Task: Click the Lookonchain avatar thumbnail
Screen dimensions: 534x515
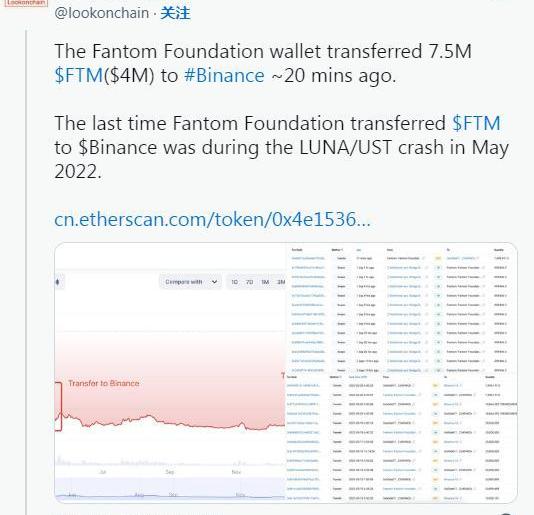Action: pyautogui.click(x=26, y=3)
